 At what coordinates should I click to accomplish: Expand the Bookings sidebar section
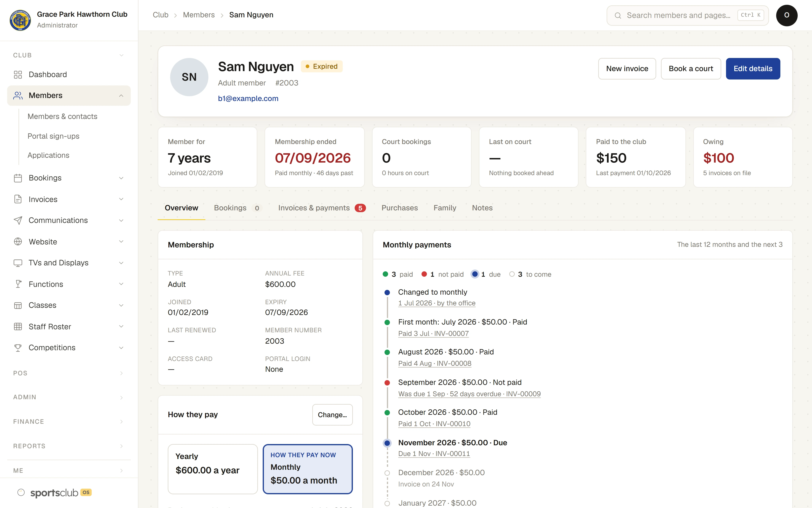121,178
